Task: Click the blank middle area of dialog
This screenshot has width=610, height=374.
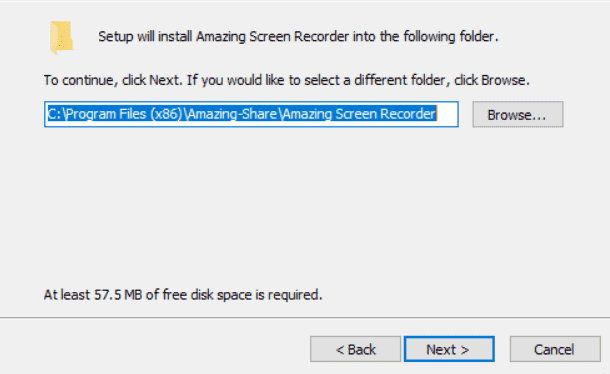Action: tap(305, 206)
